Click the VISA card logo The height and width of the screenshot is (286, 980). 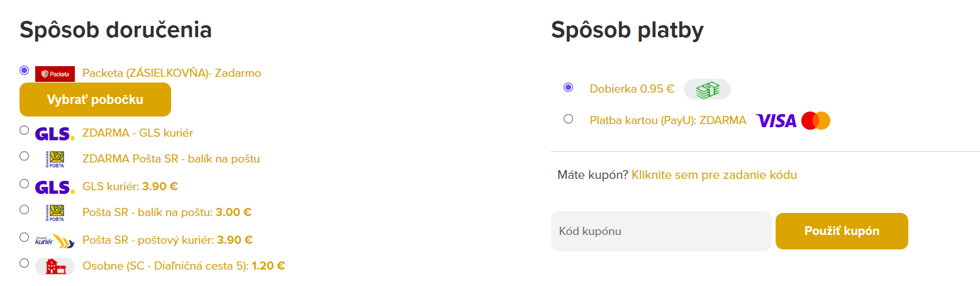pos(776,120)
